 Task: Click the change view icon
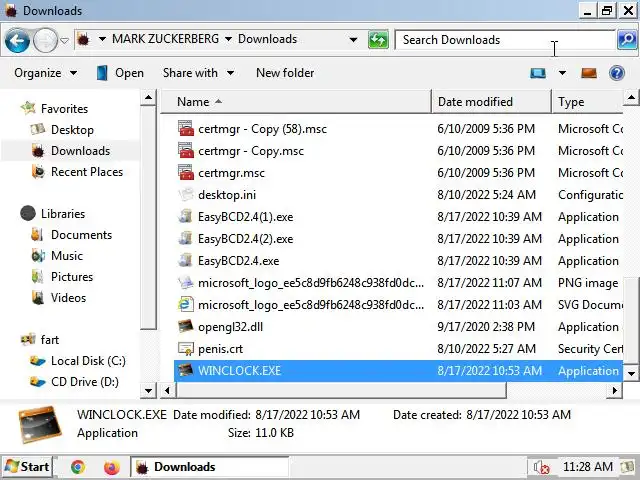pyautogui.click(x=538, y=73)
